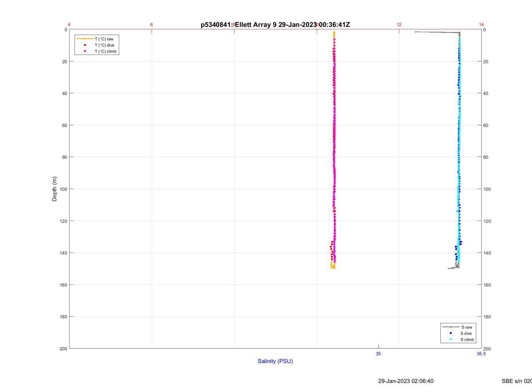Screen dimensions: 532x392
Task: Click the left depth tick label '100'
Action: (63, 189)
